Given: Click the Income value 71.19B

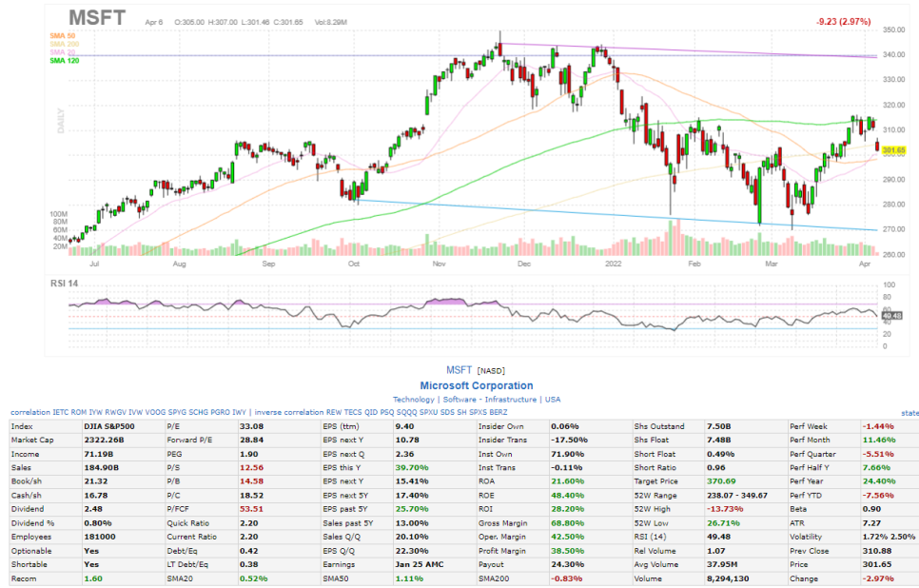Looking at the screenshot, I should pyautogui.click(x=98, y=454).
